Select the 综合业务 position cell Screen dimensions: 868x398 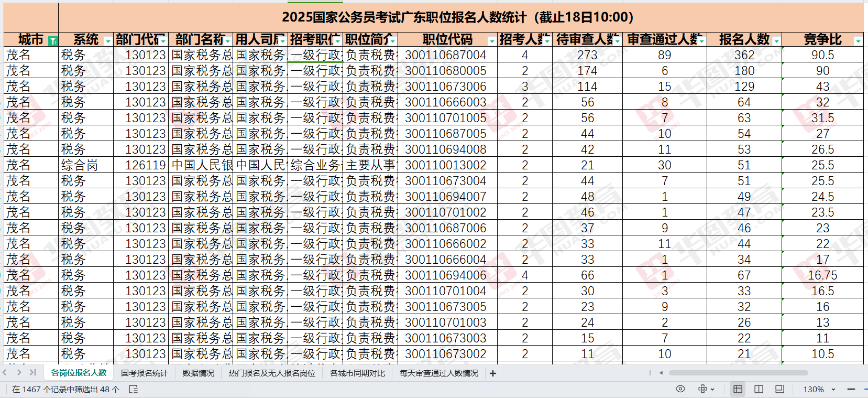point(316,165)
